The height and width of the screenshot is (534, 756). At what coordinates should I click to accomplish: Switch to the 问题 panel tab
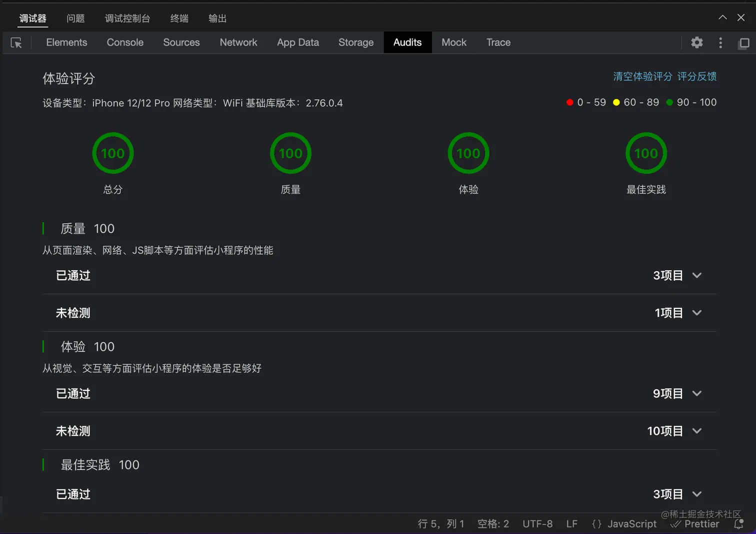pos(75,19)
